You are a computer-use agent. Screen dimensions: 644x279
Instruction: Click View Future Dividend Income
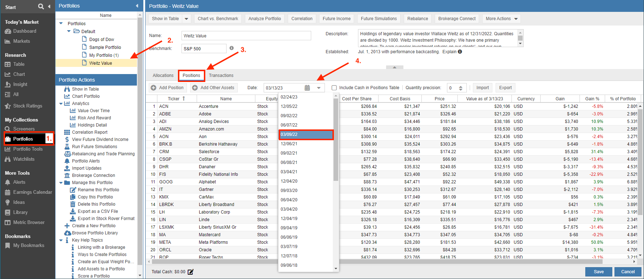click(x=100, y=139)
